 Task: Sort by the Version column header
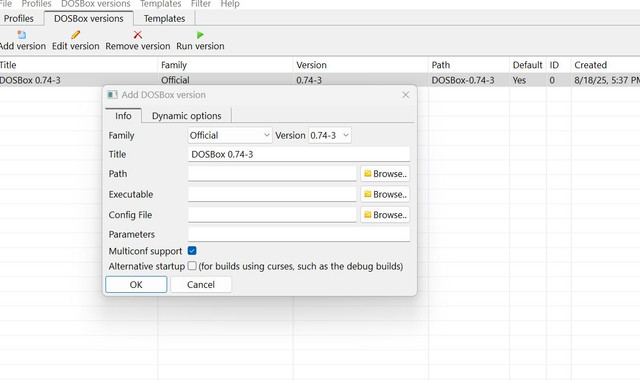coord(360,65)
